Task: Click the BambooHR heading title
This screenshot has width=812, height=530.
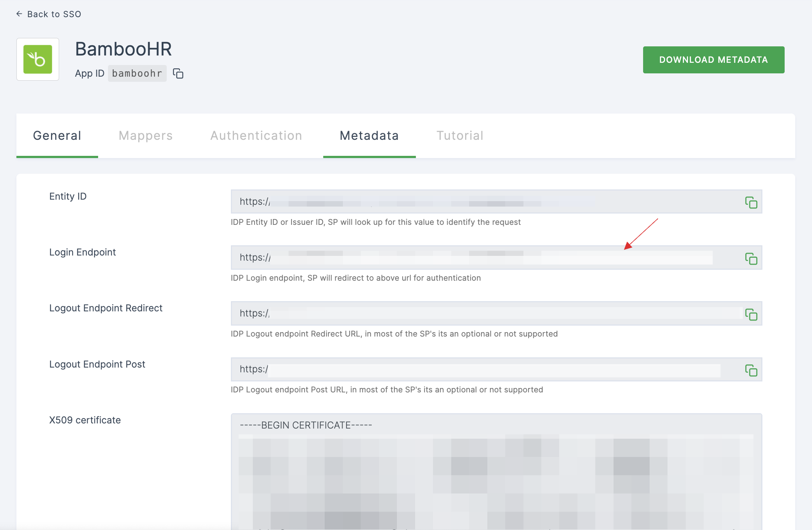Action: point(123,49)
